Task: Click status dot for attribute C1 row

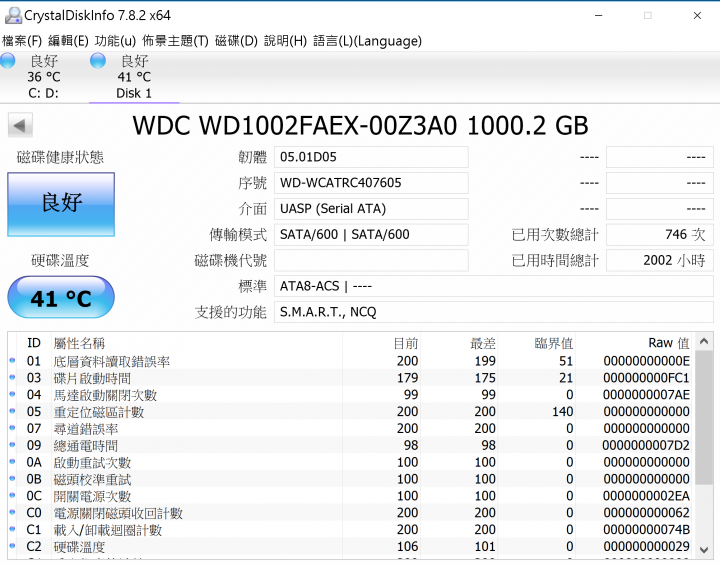Action: [12, 529]
